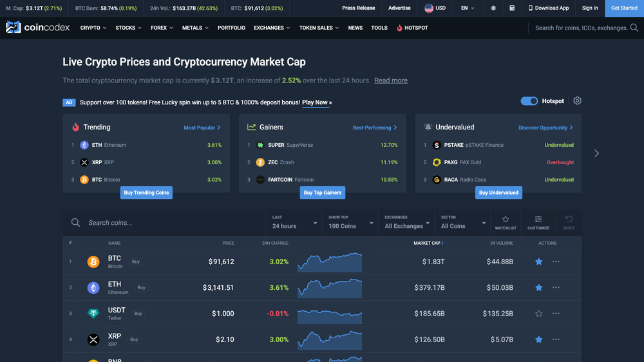This screenshot has height=362, width=644.
Task: Open the Tools page
Action: point(379,28)
